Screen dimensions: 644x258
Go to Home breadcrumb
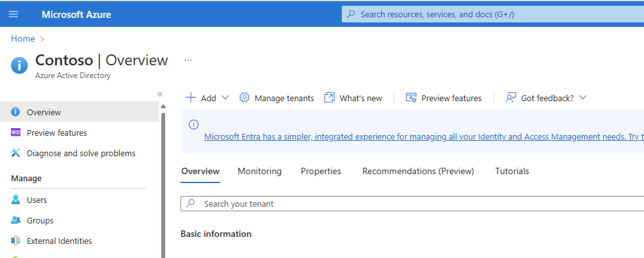(23, 38)
